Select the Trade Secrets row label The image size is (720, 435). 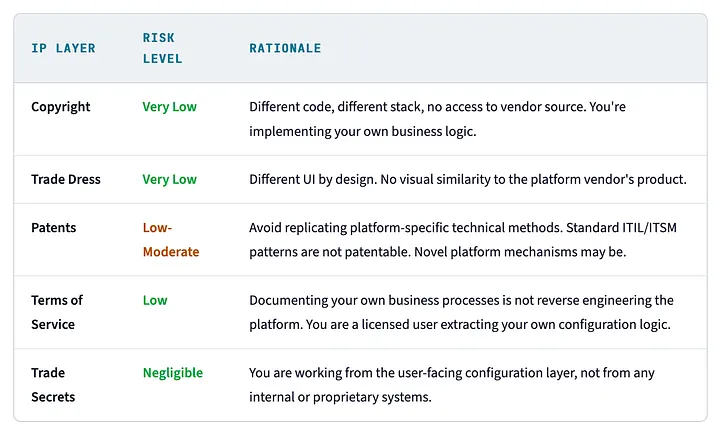click(53, 385)
